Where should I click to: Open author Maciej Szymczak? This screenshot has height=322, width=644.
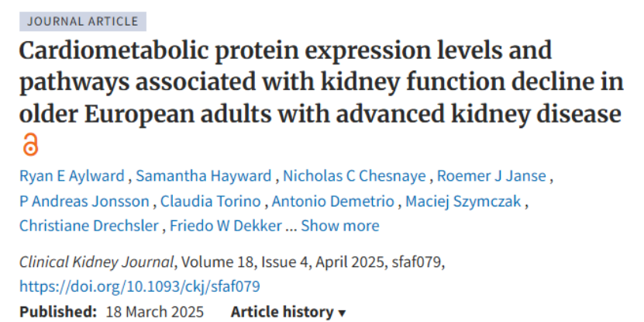[x=463, y=202]
